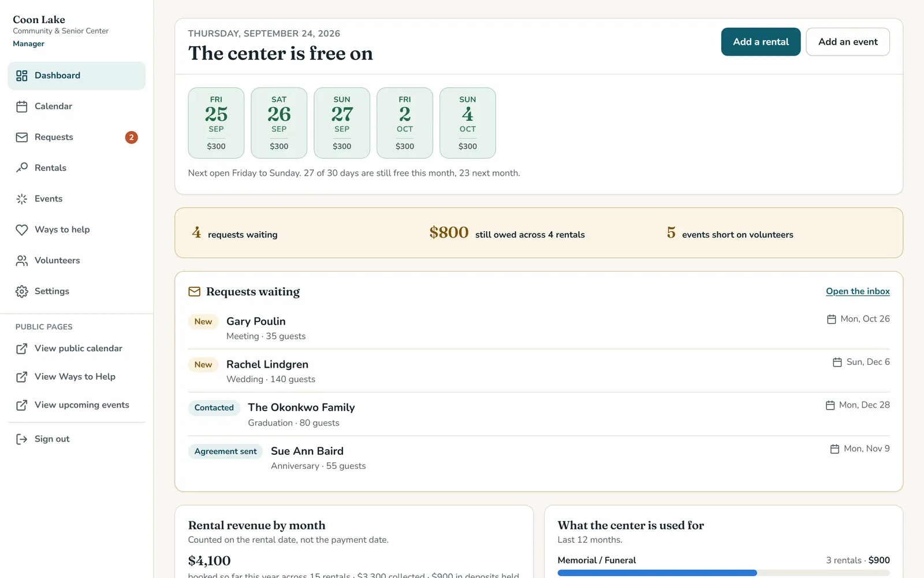The height and width of the screenshot is (578, 924).
Task: Click the $800 still owed summary
Action: pos(507,233)
